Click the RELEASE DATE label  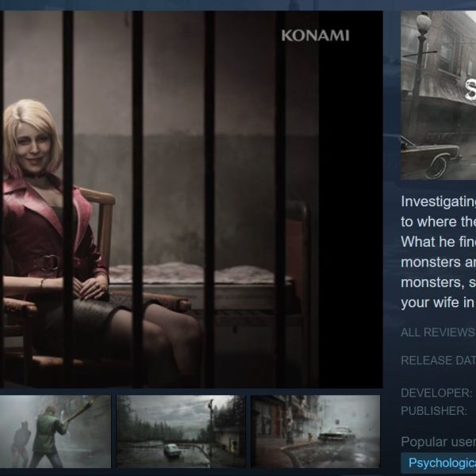click(x=439, y=360)
